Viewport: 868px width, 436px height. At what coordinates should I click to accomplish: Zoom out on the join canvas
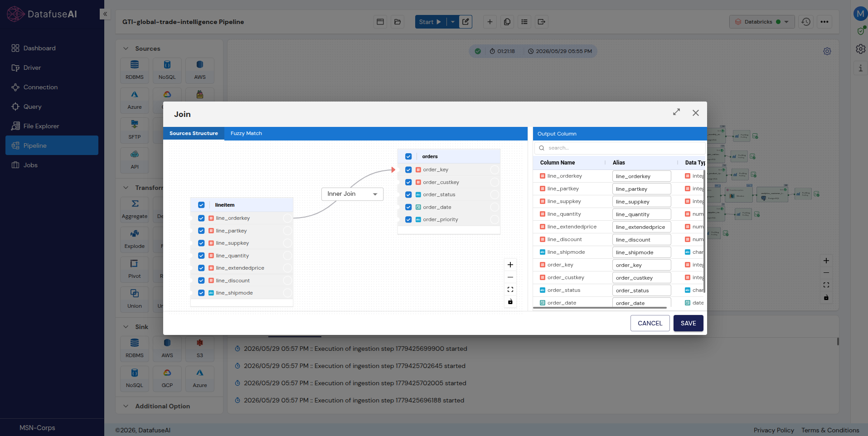[510, 277]
